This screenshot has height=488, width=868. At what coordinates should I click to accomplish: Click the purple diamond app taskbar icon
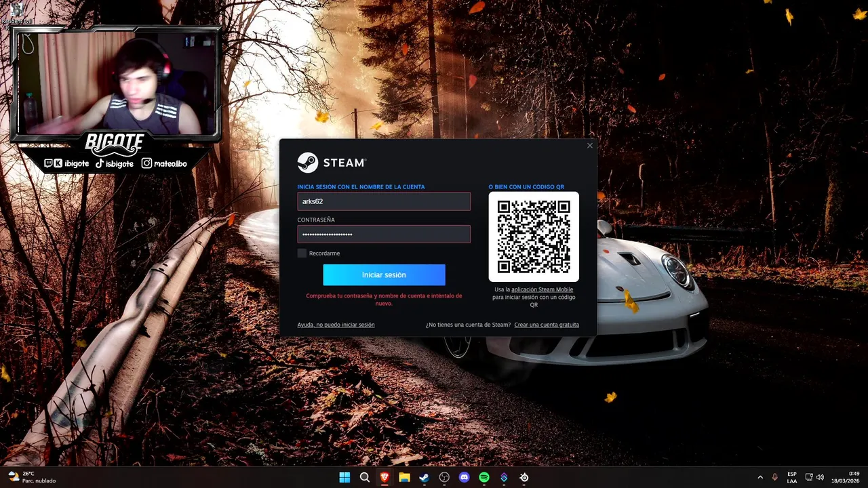point(504,477)
